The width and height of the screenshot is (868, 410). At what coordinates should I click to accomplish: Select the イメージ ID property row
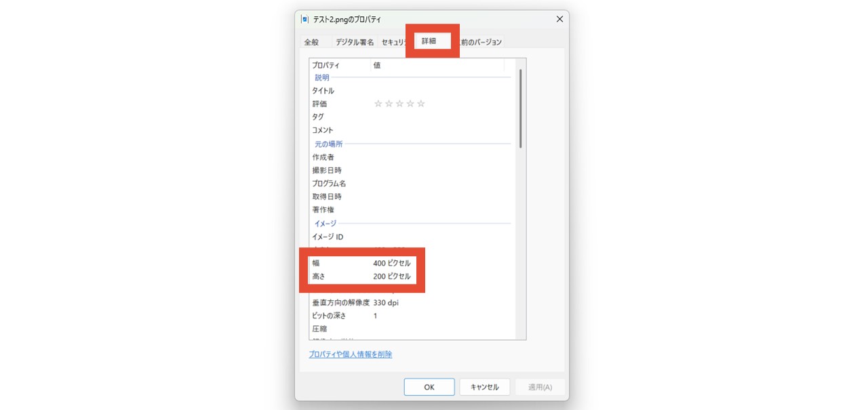[412, 237]
